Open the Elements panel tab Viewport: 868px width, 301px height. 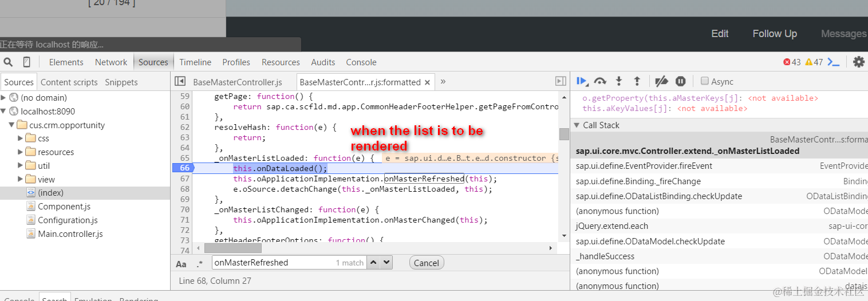66,62
